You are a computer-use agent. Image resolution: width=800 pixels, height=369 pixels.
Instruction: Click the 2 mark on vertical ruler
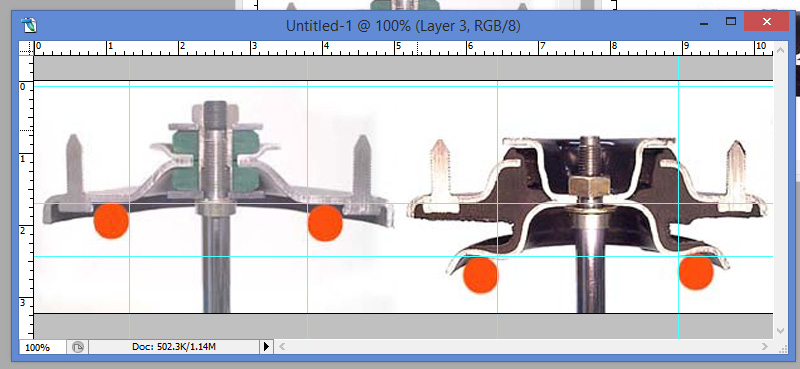tap(22, 231)
